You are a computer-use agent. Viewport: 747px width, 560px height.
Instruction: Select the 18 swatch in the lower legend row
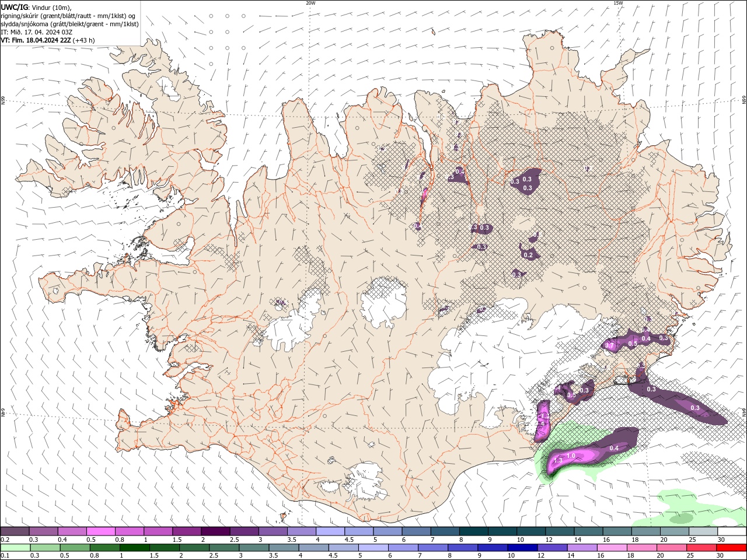pos(641,548)
